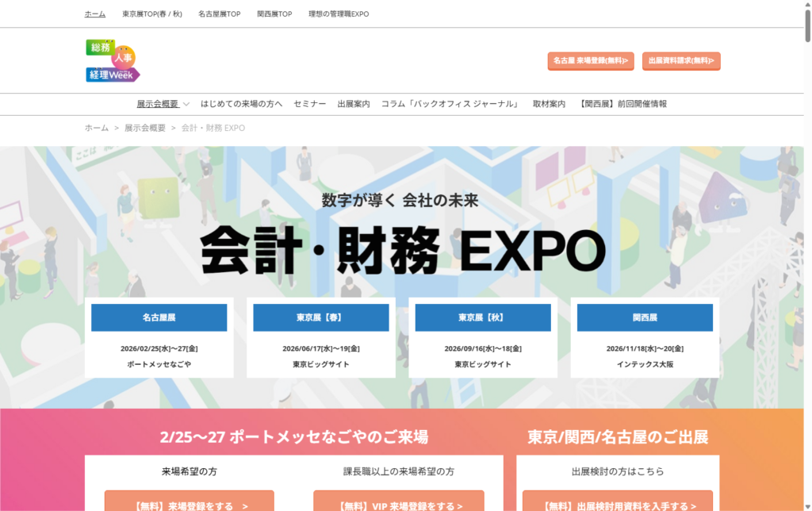812x511 pixels.
Task: Choose the 関西展 card button
Action: [x=645, y=317]
